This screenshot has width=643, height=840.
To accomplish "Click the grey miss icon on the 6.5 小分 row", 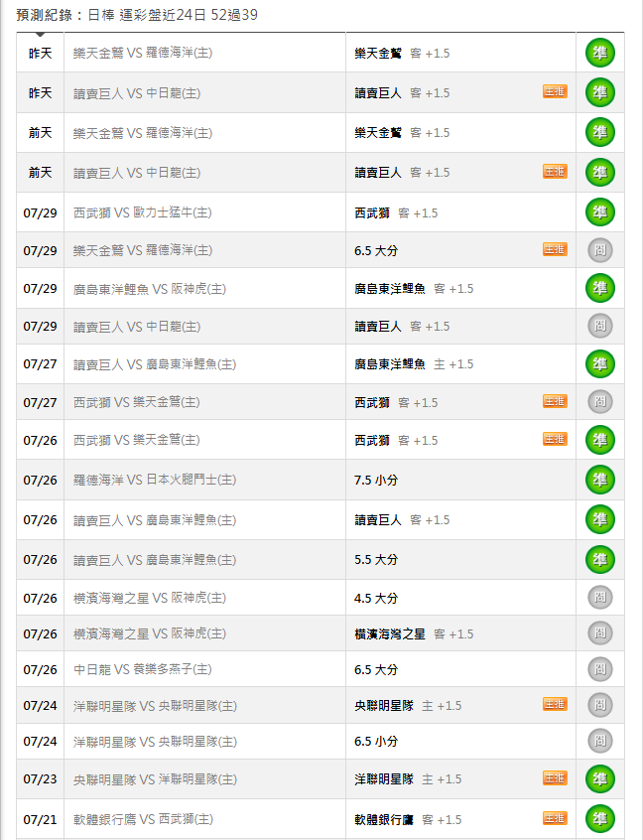I will 599,741.
